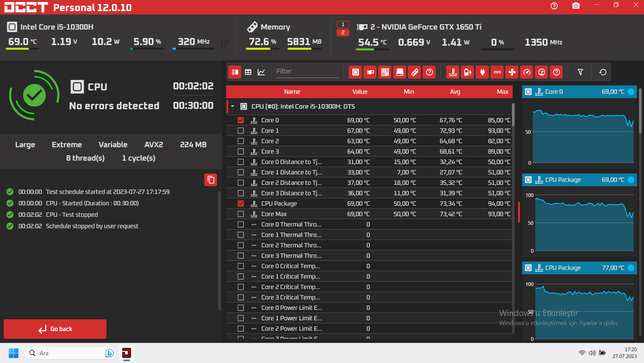The height and width of the screenshot is (363, 644).
Task: Sort by the Value column header
Action: tap(360, 92)
